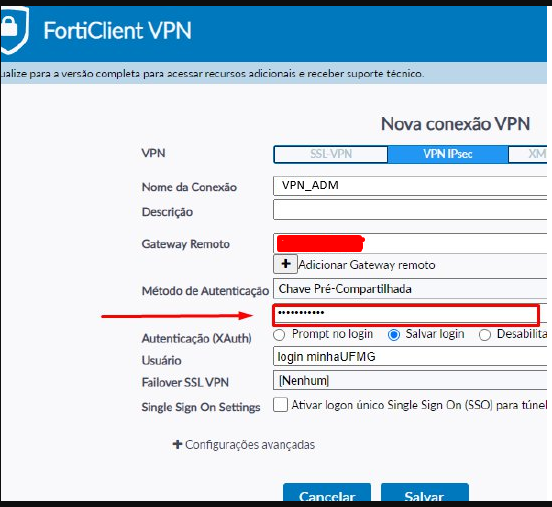Select the Prompt no login radio button
This screenshot has height=507, width=552.
[279, 334]
